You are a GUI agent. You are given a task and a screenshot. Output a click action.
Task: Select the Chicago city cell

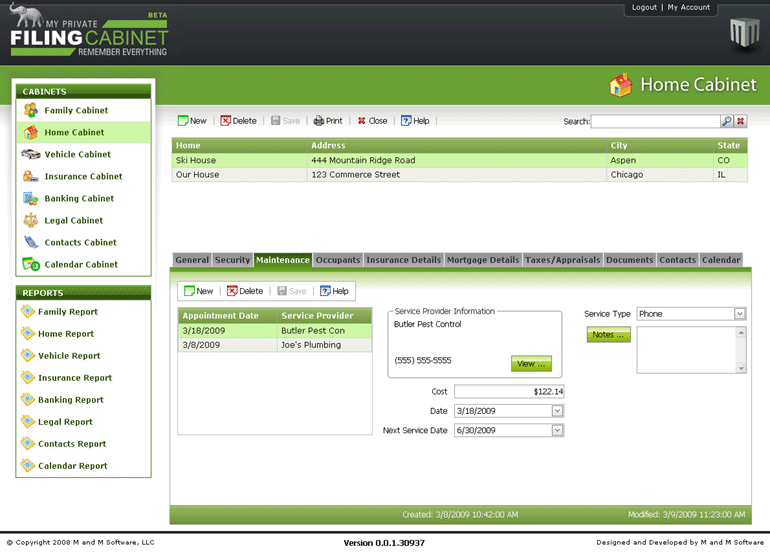(x=660, y=174)
